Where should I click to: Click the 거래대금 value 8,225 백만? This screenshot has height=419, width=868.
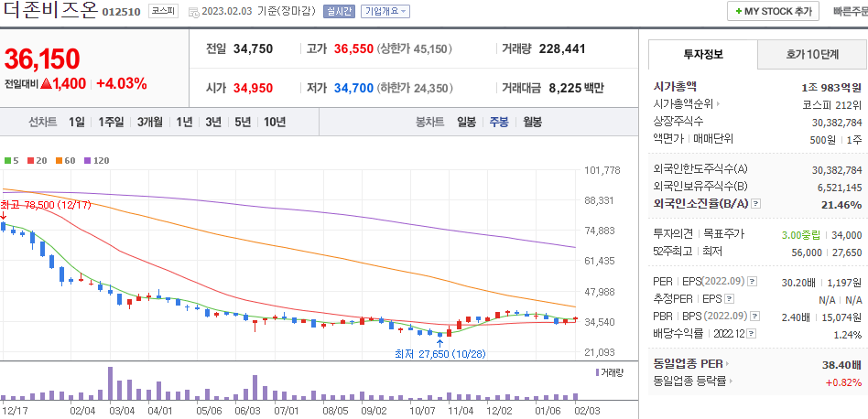tap(577, 87)
